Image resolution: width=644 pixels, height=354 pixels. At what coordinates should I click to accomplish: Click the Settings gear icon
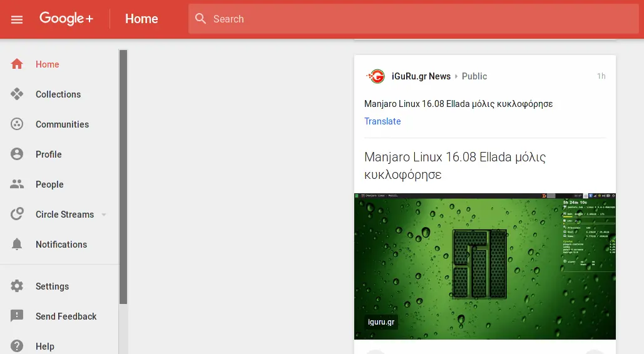17,286
